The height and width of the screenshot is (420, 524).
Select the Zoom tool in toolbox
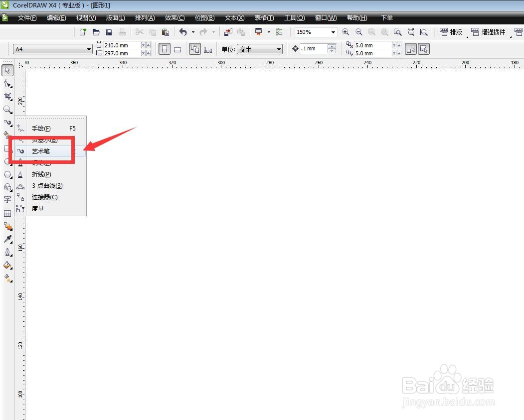(7, 110)
